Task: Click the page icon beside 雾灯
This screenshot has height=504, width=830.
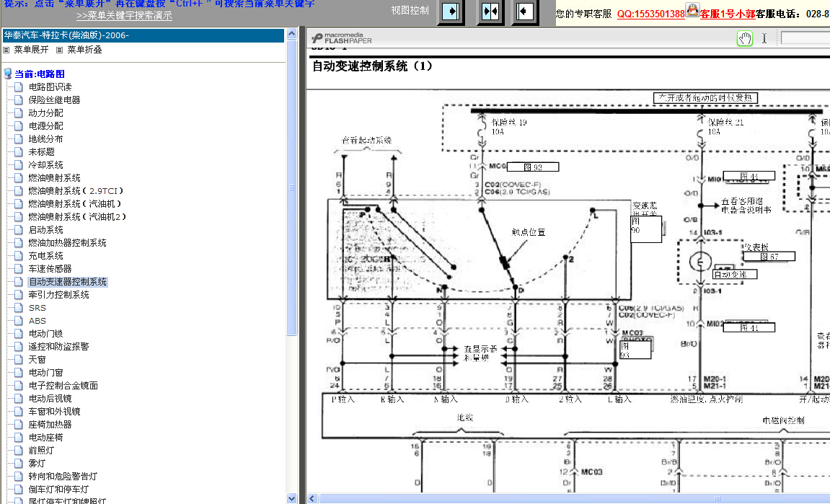Action: 19,463
